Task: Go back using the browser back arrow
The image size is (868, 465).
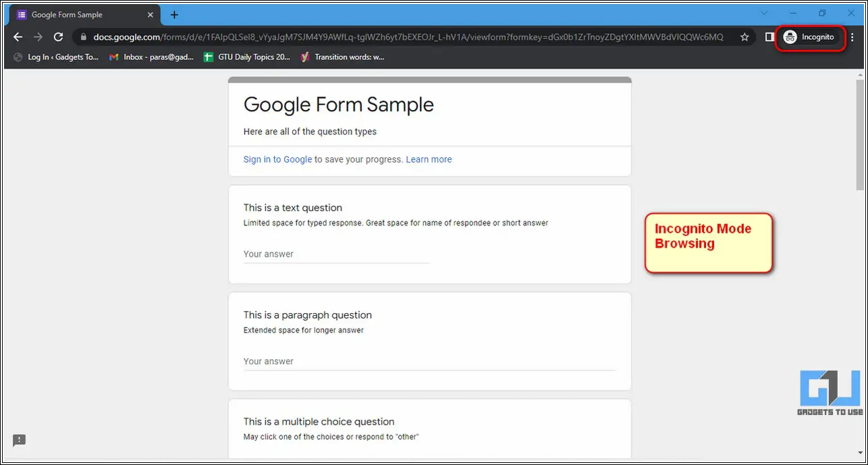Action: [x=18, y=37]
